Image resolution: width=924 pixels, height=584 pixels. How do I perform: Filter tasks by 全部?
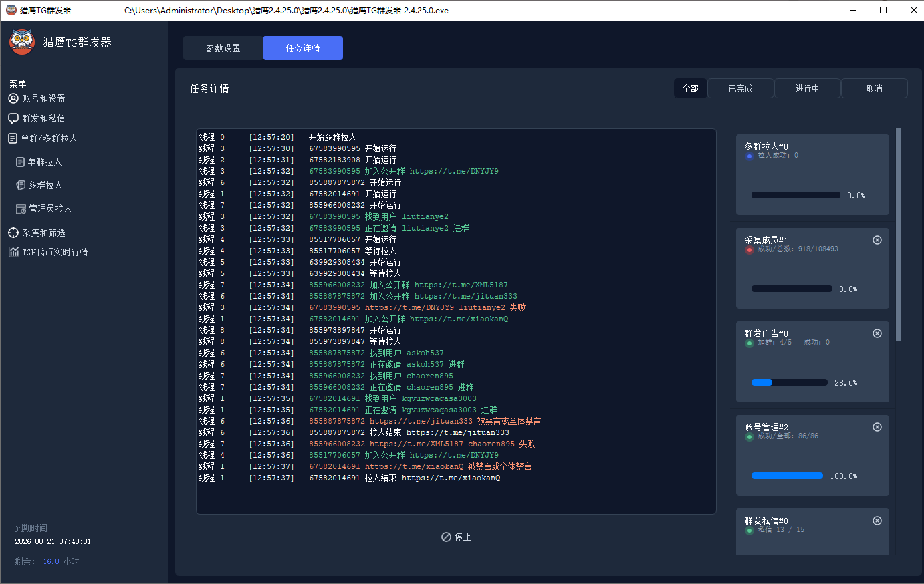[x=691, y=88]
